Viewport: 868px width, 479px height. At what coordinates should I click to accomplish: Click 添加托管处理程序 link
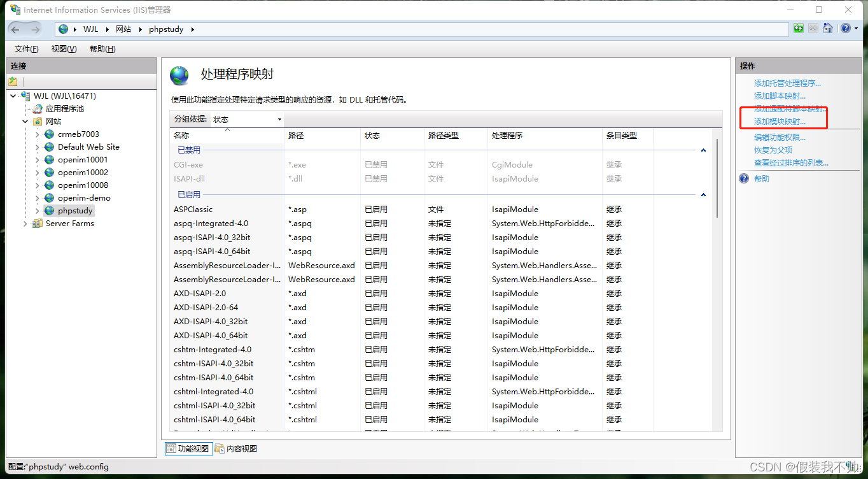click(787, 83)
